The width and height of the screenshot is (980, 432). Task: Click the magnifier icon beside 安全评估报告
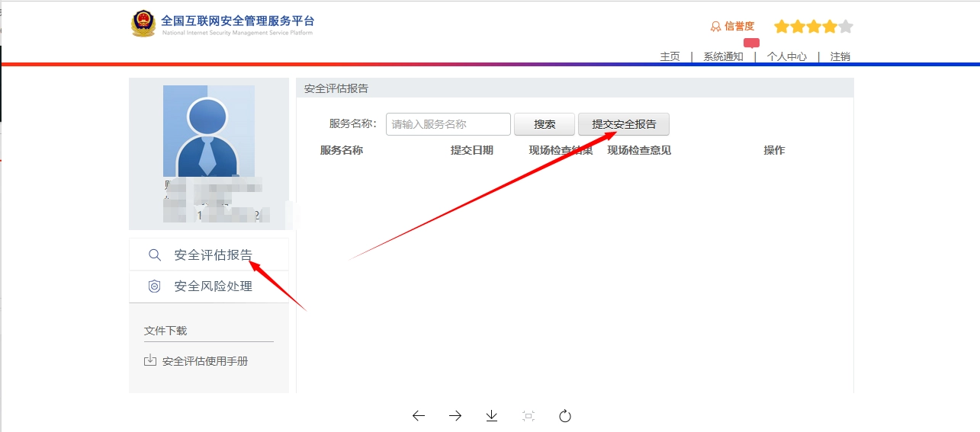(x=155, y=255)
